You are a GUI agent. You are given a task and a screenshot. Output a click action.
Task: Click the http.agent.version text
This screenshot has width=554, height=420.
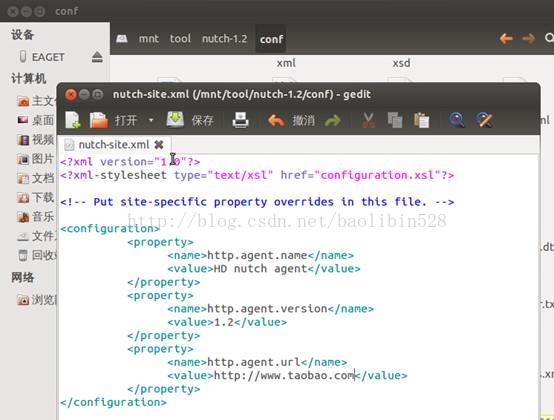(x=267, y=308)
